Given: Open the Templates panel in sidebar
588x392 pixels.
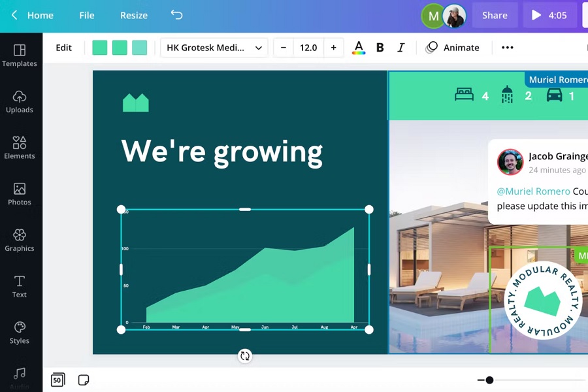Looking at the screenshot, I should (20, 55).
